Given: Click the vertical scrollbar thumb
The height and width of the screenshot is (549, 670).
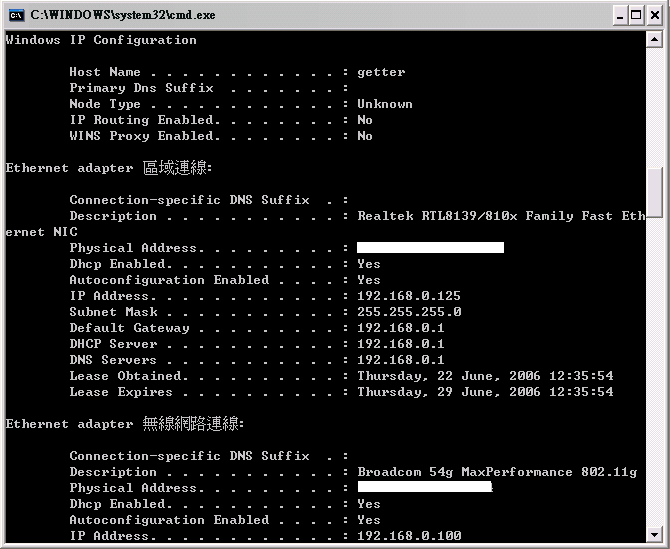Looking at the screenshot, I should pos(654,193).
